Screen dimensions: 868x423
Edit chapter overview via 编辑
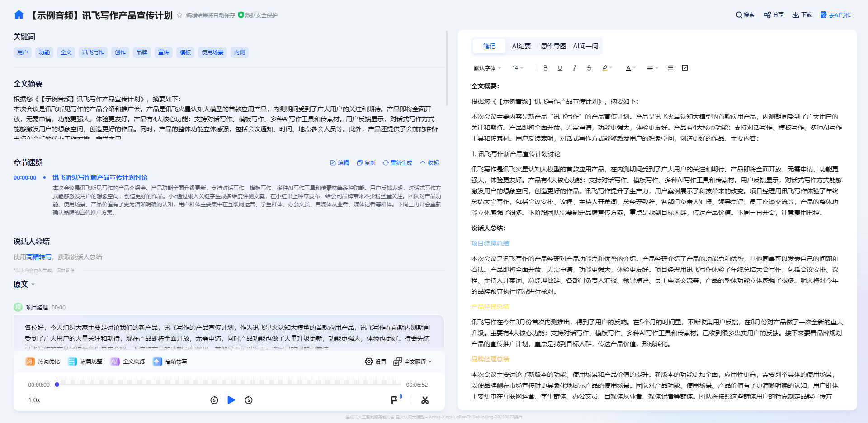[340, 163]
